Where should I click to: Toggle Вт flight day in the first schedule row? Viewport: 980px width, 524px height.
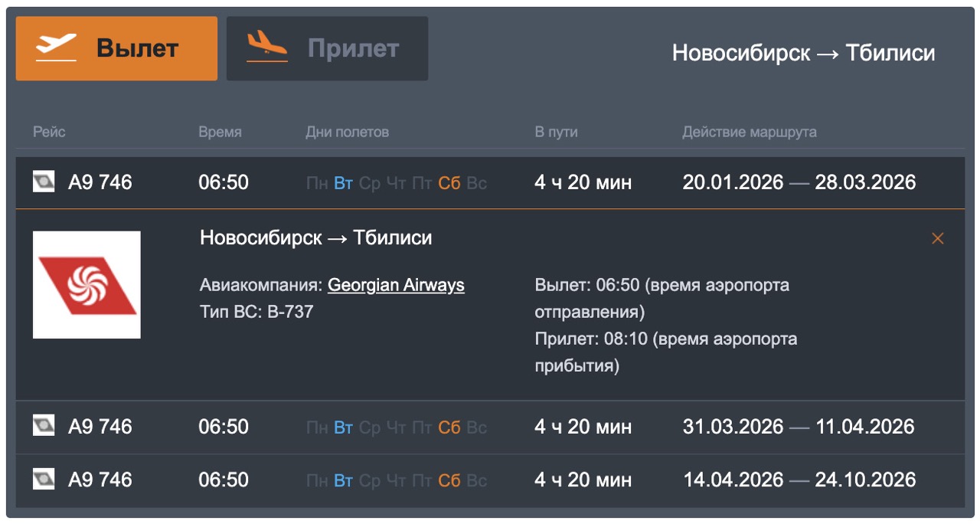(x=344, y=182)
